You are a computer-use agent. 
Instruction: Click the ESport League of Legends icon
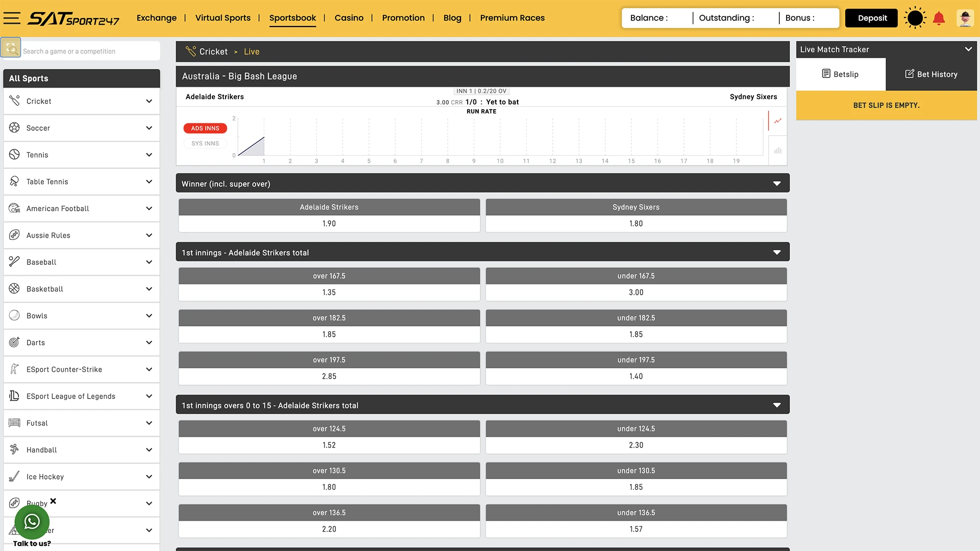[x=14, y=396]
